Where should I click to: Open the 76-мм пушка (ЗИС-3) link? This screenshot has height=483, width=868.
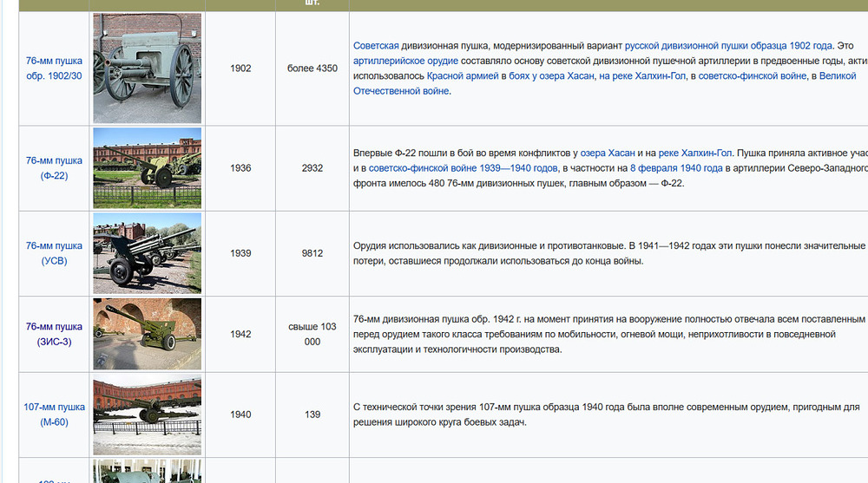[54, 334]
